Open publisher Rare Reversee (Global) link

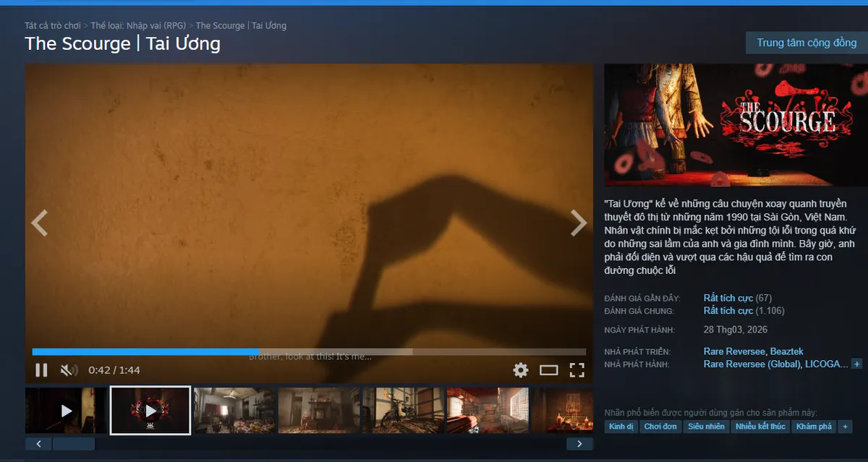pyautogui.click(x=753, y=364)
